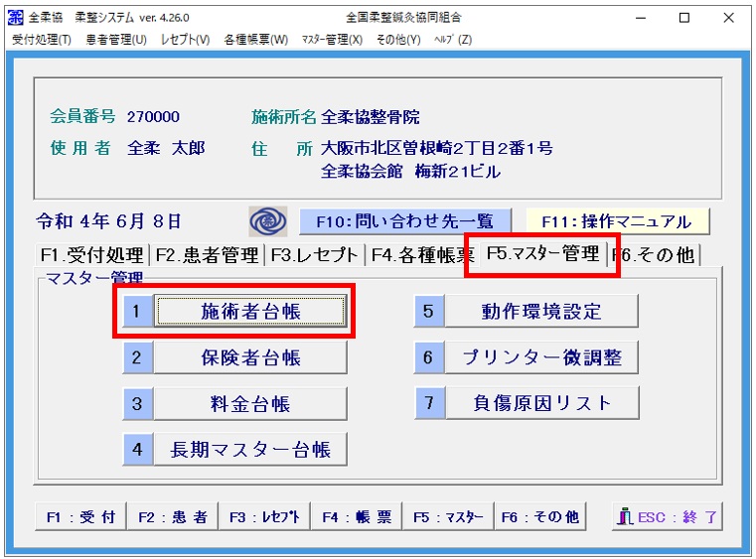Viewport: 756px width, 559px height.
Task: Open F11 操作マニュアル
Action: click(x=618, y=220)
